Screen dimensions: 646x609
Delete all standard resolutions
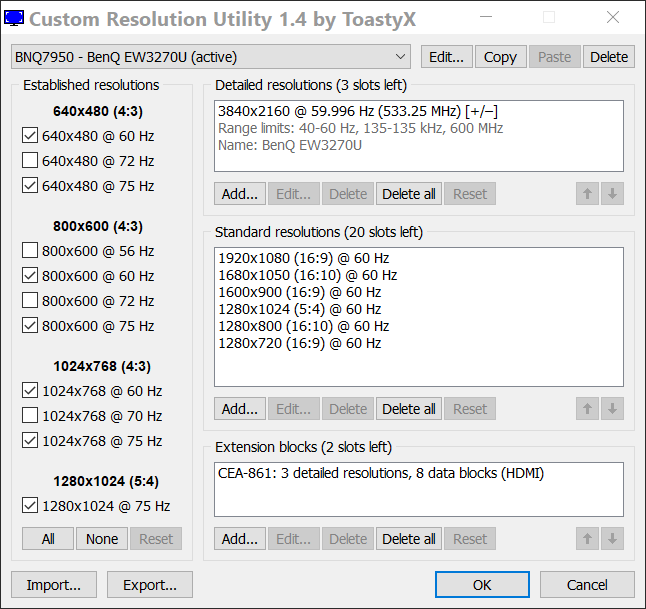pos(409,409)
